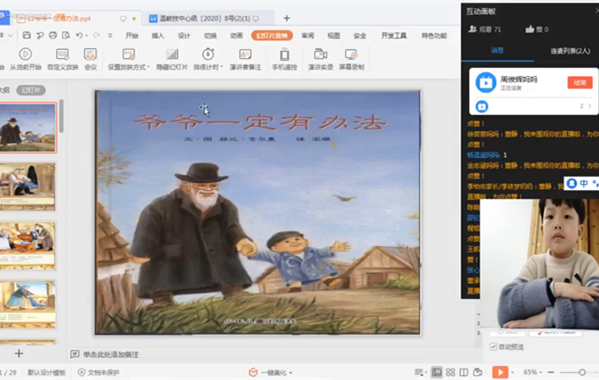The height and width of the screenshot is (380, 599).
Task: Open the 排练计时 dropdown arrow
Action: click(222, 67)
